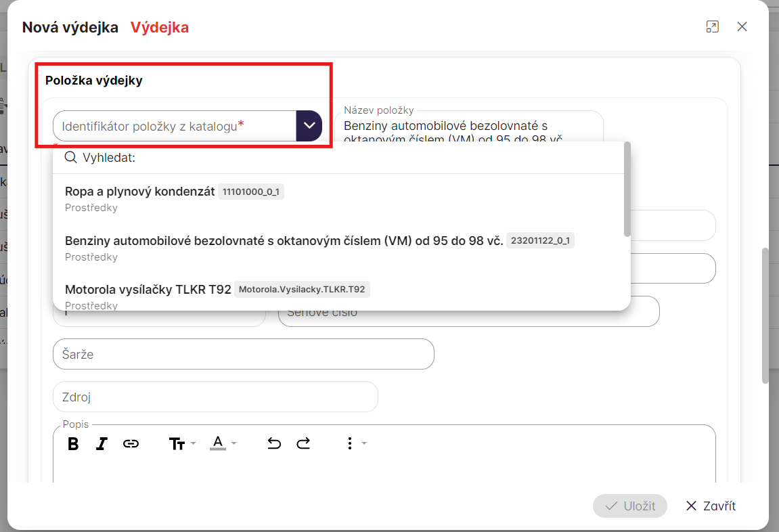
Task: Collapse the catalog item dropdown arrow
Action: [x=309, y=126]
